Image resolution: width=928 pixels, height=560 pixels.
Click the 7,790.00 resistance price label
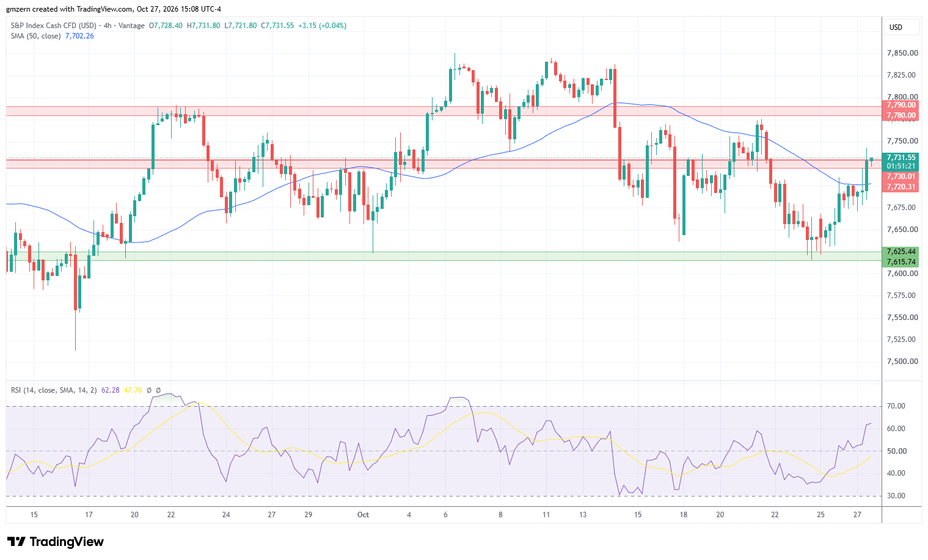coord(901,105)
